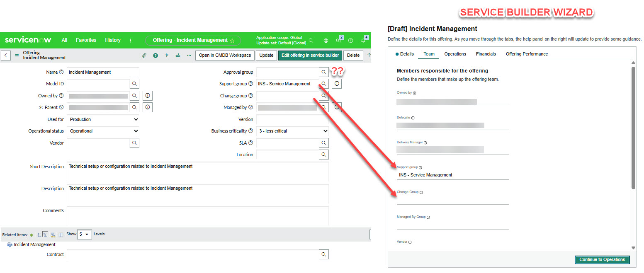Click the Continue to Operations button

pyautogui.click(x=602, y=260)
